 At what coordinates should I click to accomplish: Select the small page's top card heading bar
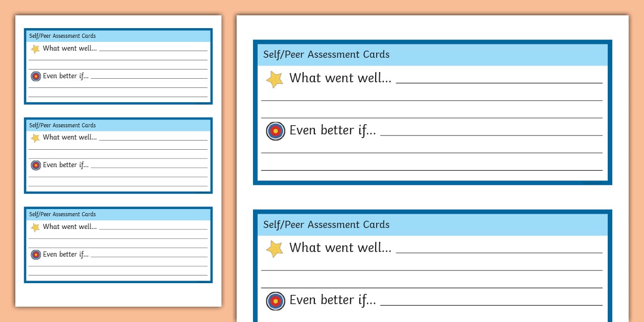click(118, 36)
